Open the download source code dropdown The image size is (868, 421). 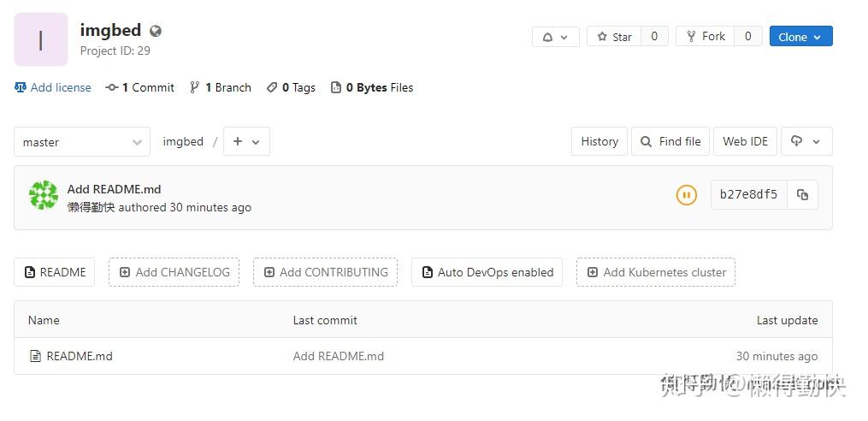click(x=806, y=142)
